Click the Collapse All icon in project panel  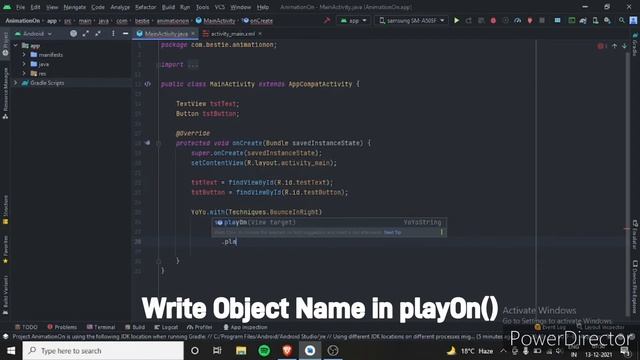pyautogui.click(x=98, y=33)
